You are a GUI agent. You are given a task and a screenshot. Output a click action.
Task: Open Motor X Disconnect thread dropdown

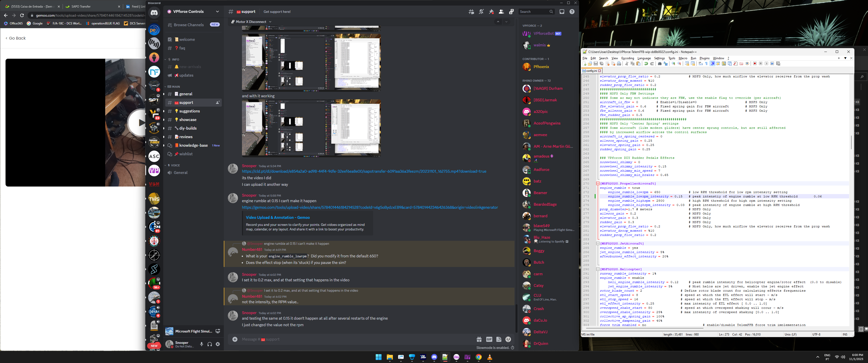pos(270,22)
